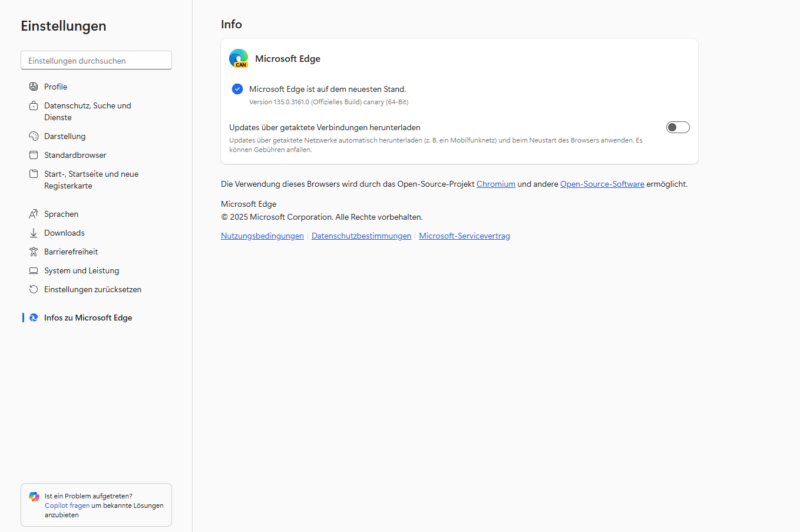800x532 pixels.
Task: Click the System und Leistung laptop icon
Action: pyautogui.click(x=34, y=270)
